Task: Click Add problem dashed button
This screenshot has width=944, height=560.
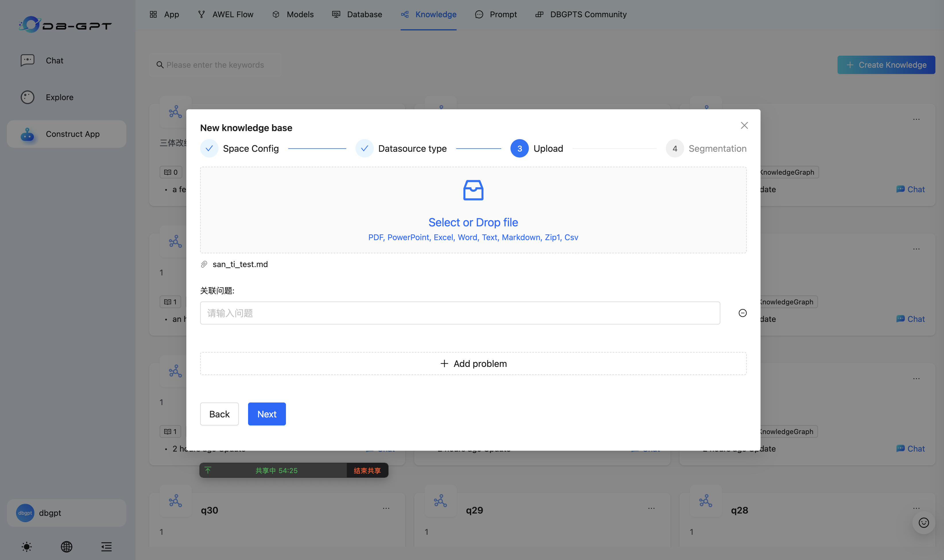Action: (x=473, y=363)
